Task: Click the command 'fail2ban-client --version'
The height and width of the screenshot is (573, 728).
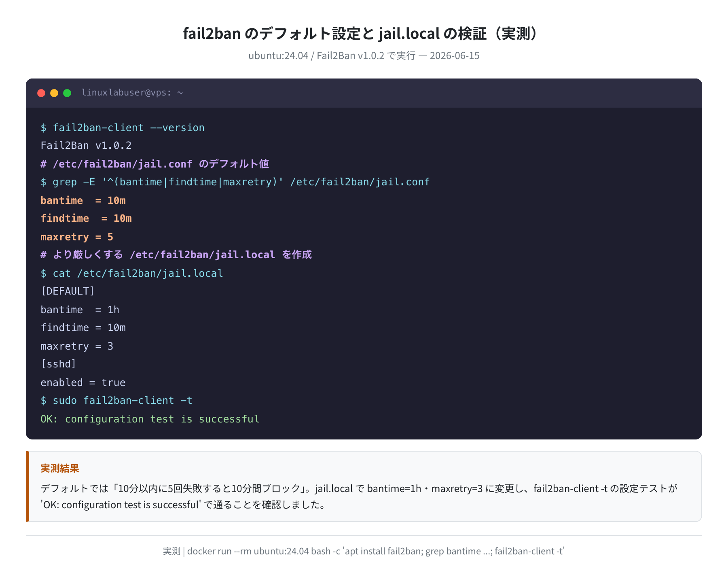Action: (123, 127)
